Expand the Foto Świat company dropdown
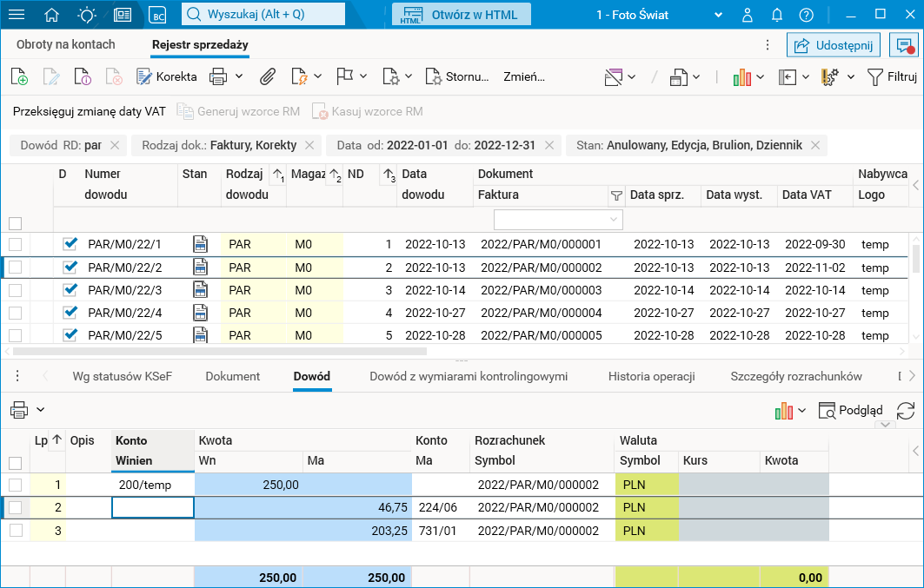This screenshot has height=588, width=924. [x=718, y=15]
